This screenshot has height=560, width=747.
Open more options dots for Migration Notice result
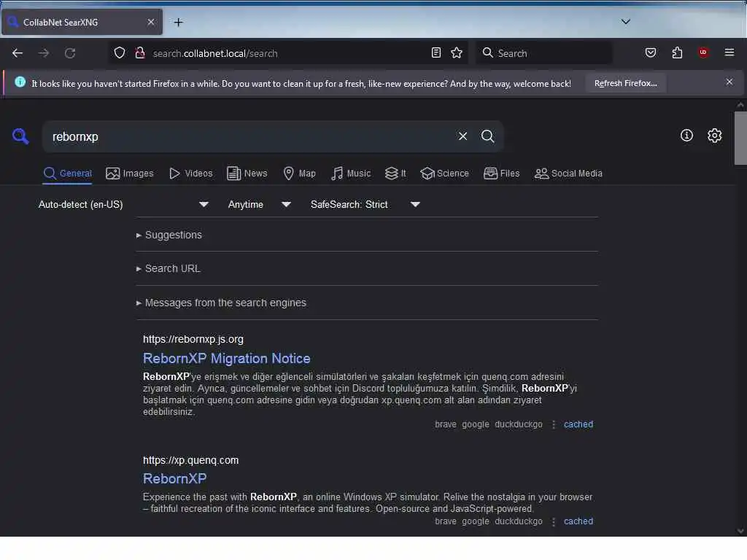(553, 424)
